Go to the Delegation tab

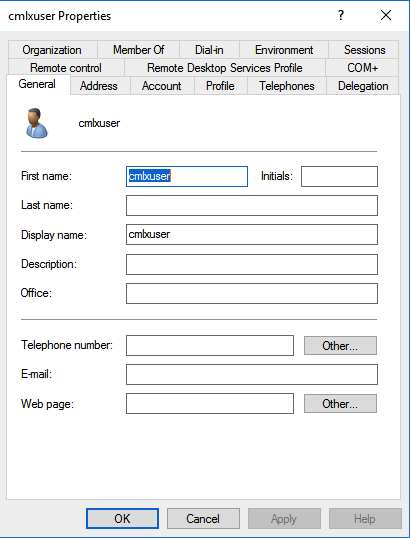pyautogui.click(x=363, y=86)
